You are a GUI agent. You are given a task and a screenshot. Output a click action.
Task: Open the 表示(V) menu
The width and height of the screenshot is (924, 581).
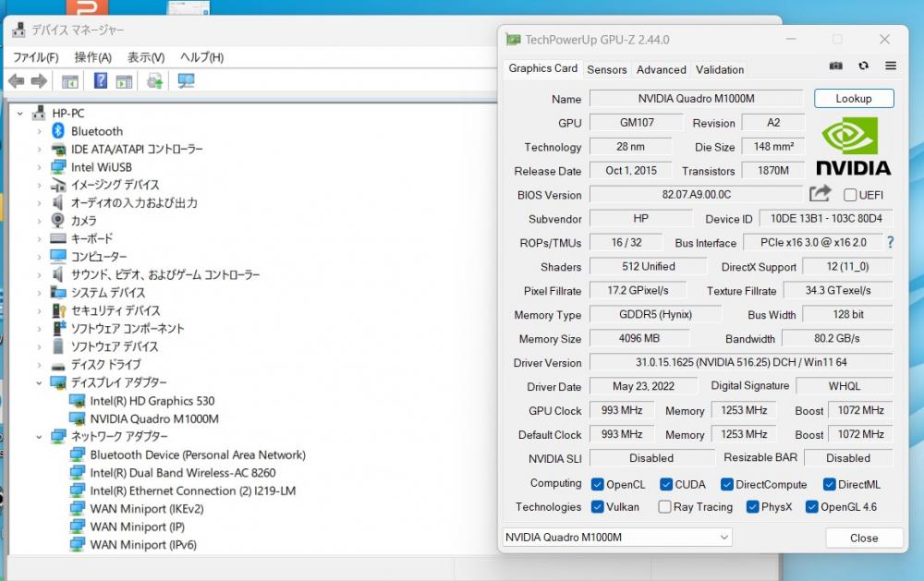point(146,57)
